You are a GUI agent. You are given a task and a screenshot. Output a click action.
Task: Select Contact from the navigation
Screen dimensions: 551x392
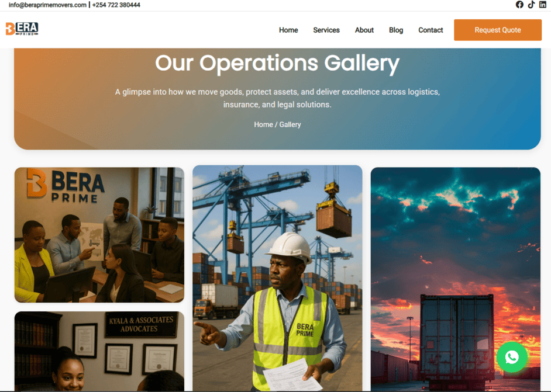click(x=431, y=30)
